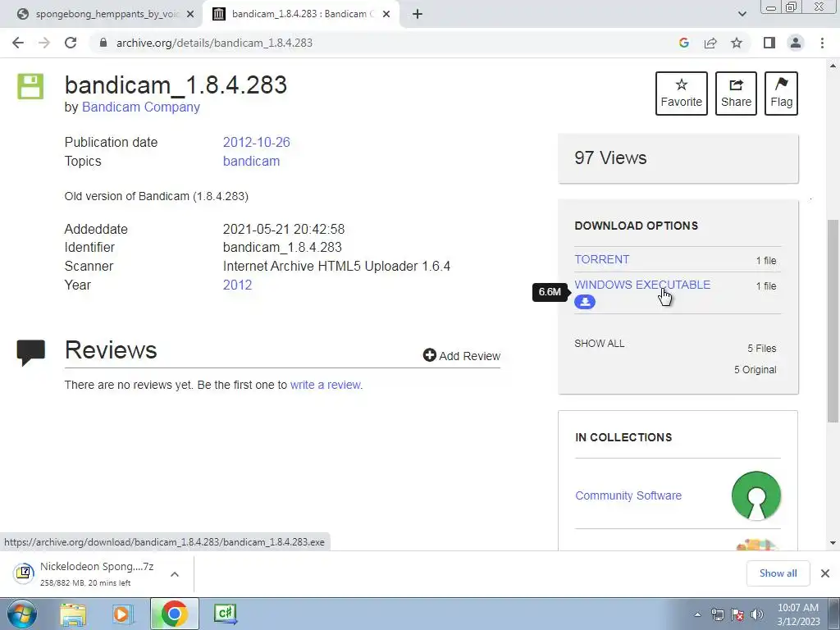Show hidden system tray icons
The image size is (840, 630).
point(697,614)
